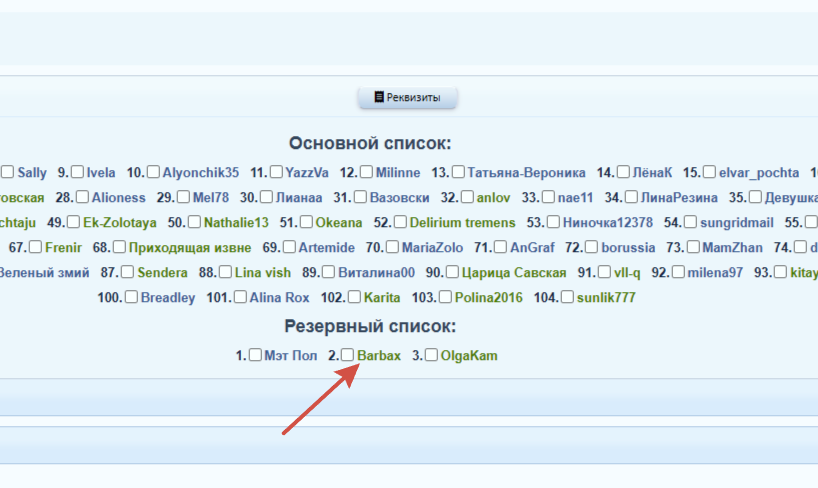This screenshot has height=488, width=818.
Task: Visit MariaZolo's profile link
Action: tap(432, 248)
